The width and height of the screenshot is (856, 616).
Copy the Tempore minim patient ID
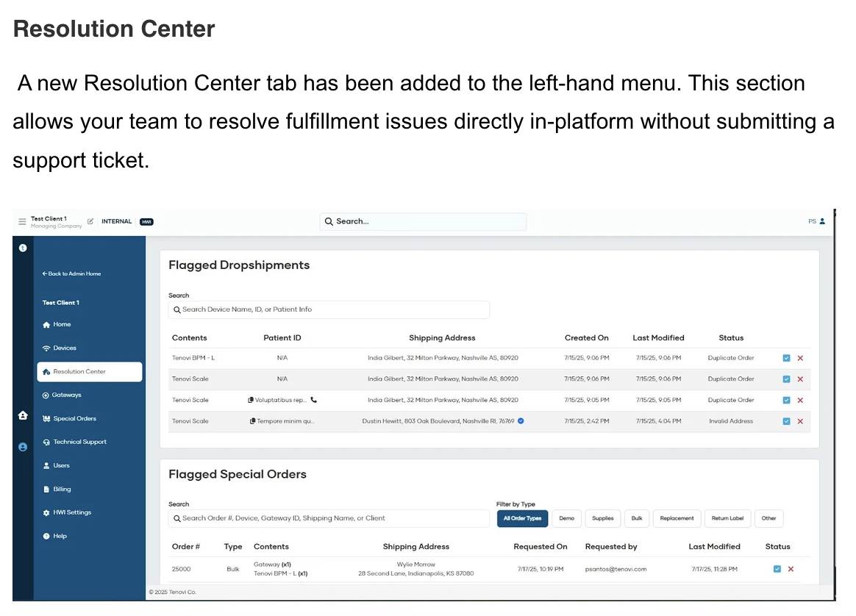[253, 421]
